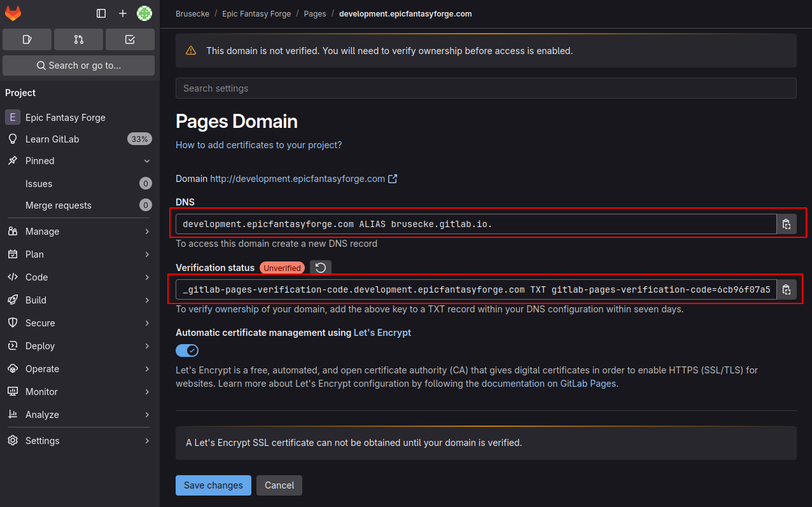Click the 33% Learn GitLab badge
The width and height of the screenshot is (812, 507).
coord(139,139)
